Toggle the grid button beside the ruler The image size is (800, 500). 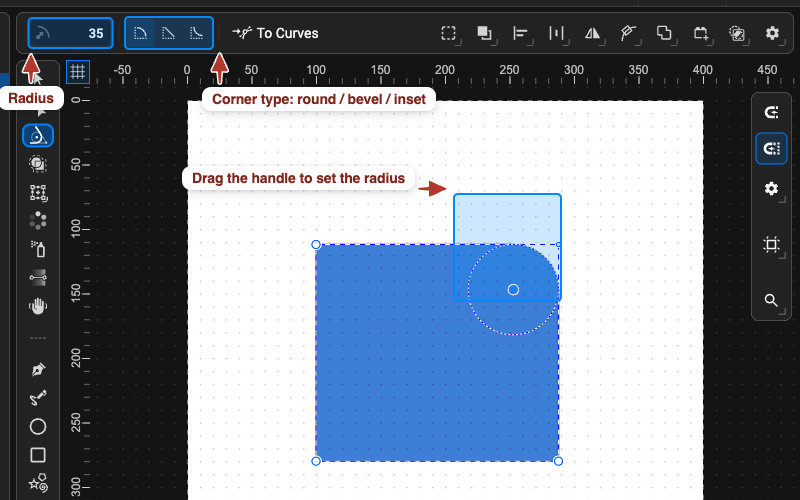point(78,72)
